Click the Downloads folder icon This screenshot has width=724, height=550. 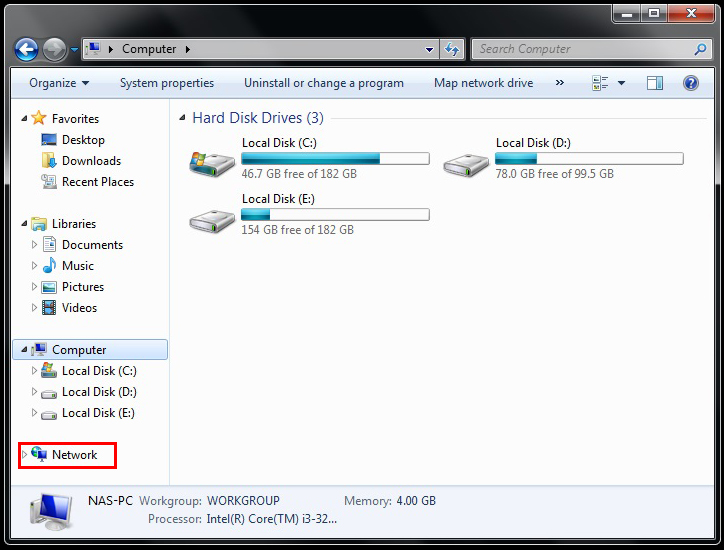[x=49, y=160]
